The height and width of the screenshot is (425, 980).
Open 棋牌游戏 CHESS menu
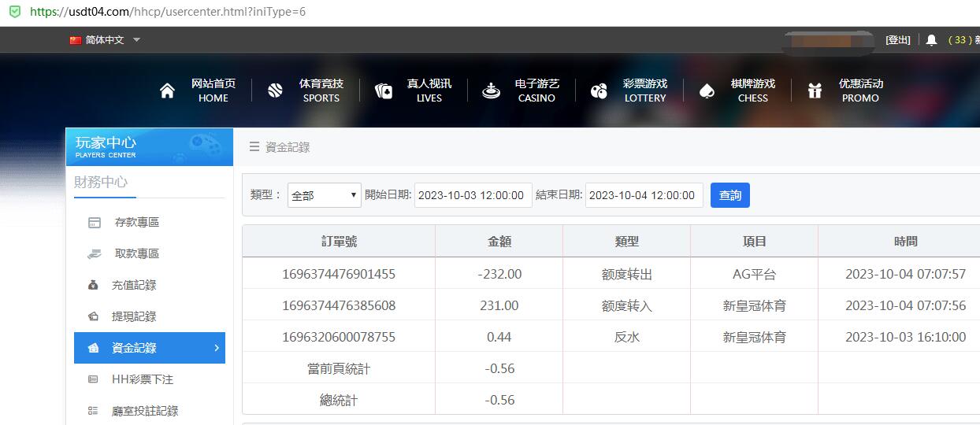click(x=753, y=91)
